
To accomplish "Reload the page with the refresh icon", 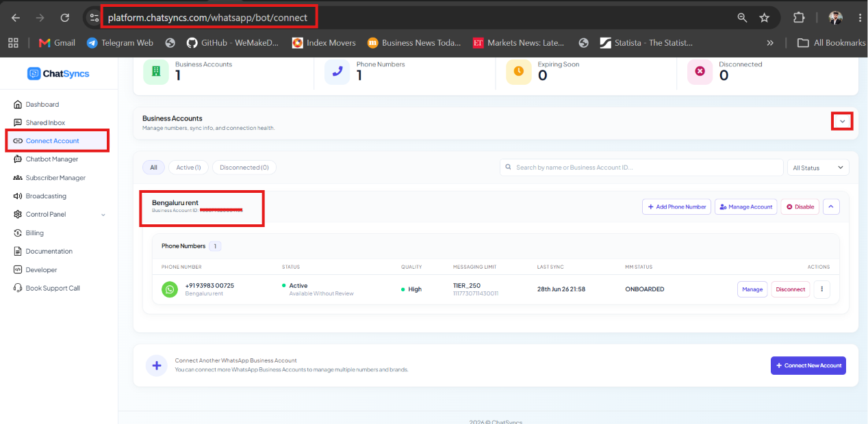I will pyautogui.click(x=64, y=18).
